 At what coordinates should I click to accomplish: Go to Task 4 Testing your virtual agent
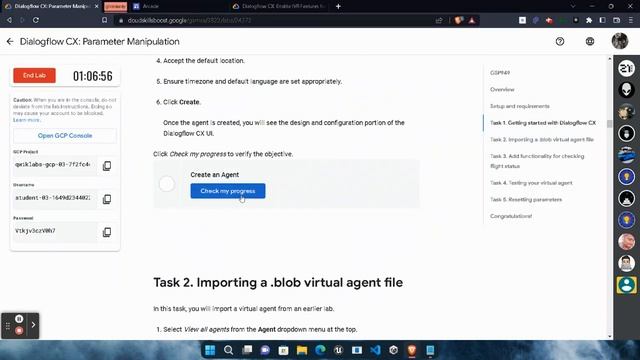point(531,183)
